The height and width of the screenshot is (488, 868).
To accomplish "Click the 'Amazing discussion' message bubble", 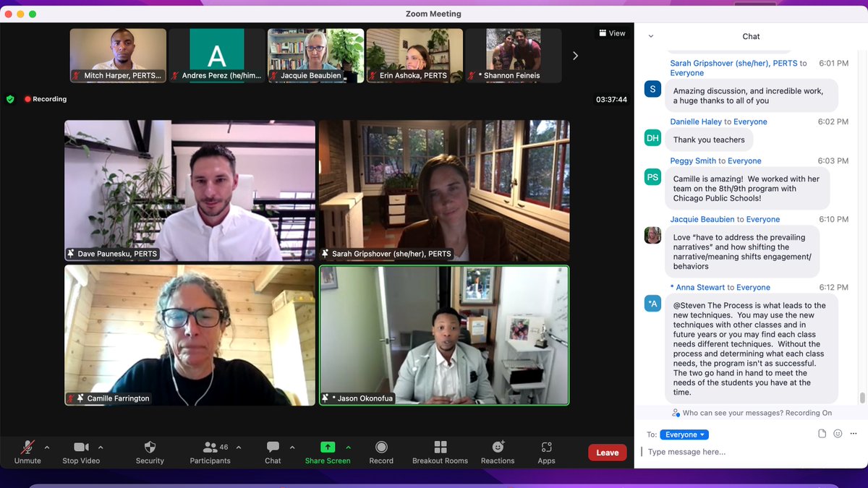I will tap(752, 96).
